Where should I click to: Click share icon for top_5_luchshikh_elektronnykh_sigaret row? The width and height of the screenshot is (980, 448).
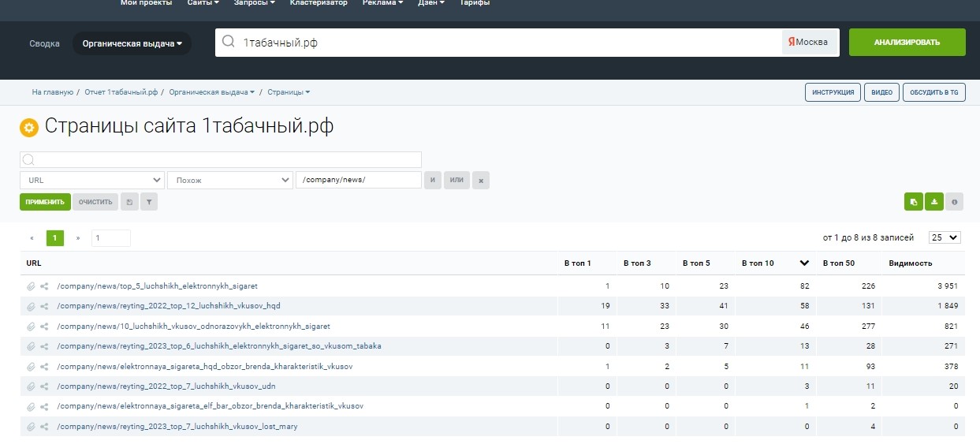pos(45,286)
